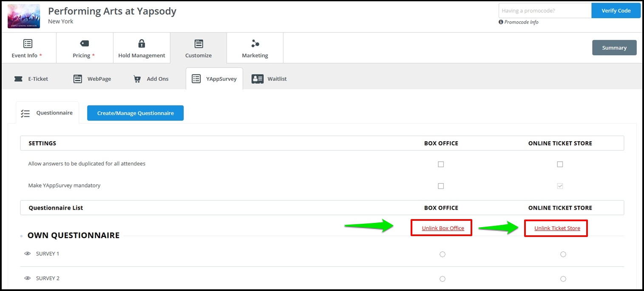Enable duplicate answers for Box Office
This screenshot has width=644, height=291.
[x=441, y=164]
